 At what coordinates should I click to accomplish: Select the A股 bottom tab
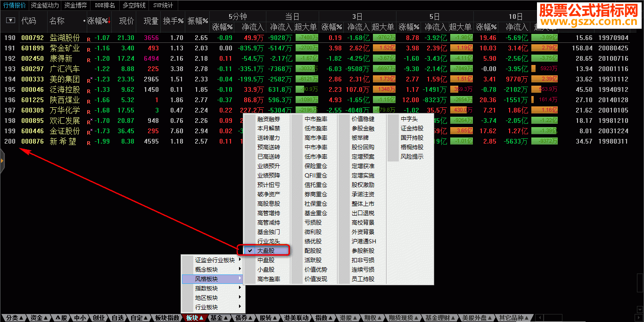pyautogui.click(x=62, y=318)
